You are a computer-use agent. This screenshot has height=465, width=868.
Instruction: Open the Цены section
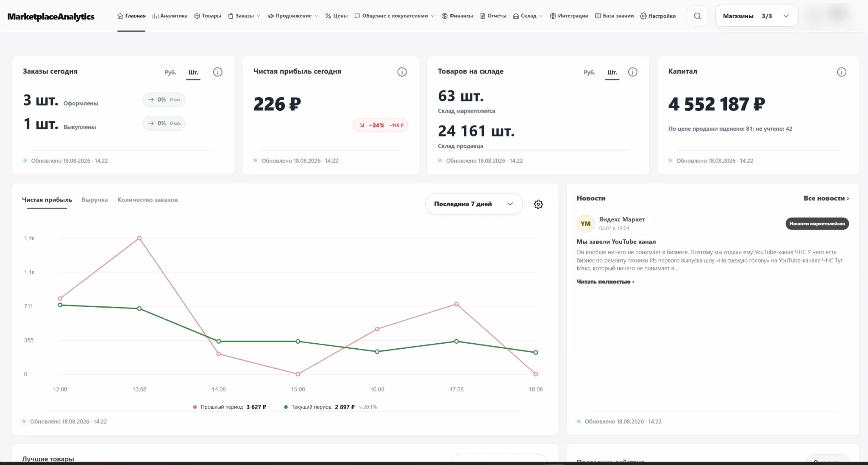click(337, 16)
